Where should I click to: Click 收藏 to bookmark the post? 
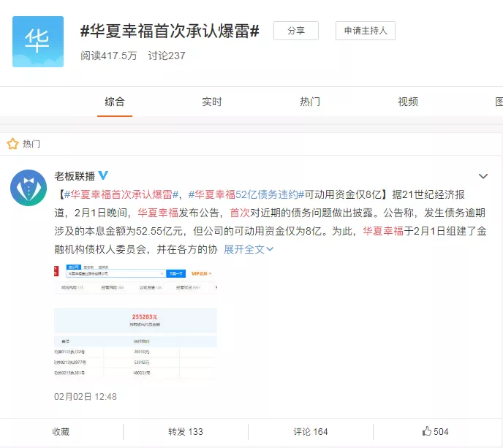(x=61, y=432)
